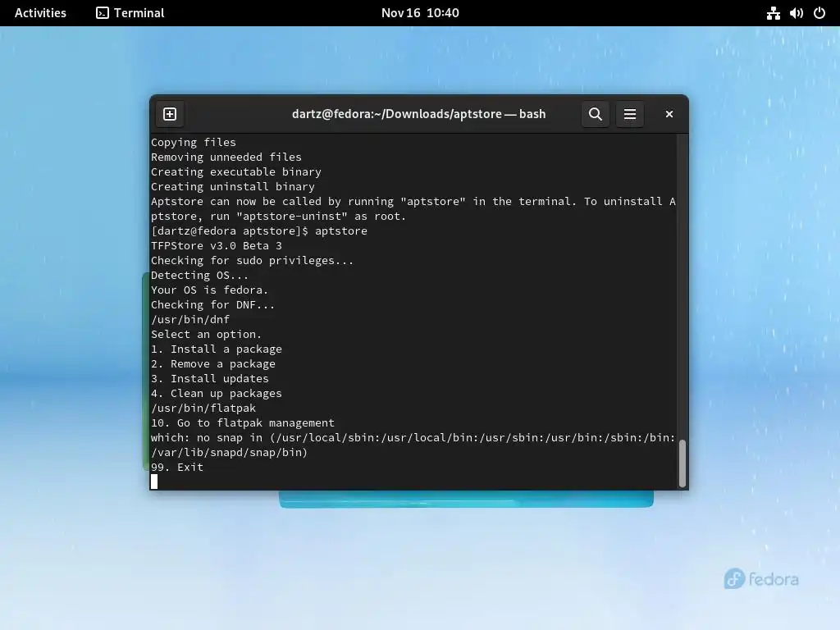Image resolution: width=840 pixels, height=630 pixels.
Task: Click the 'Checking for sudo privileges...' line
Action: point(253,260)
